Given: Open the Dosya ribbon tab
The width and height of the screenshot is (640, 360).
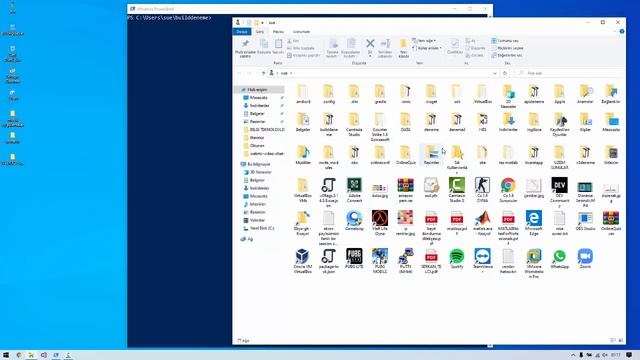Looking at the screenshot, I should (x=242, y=31).
